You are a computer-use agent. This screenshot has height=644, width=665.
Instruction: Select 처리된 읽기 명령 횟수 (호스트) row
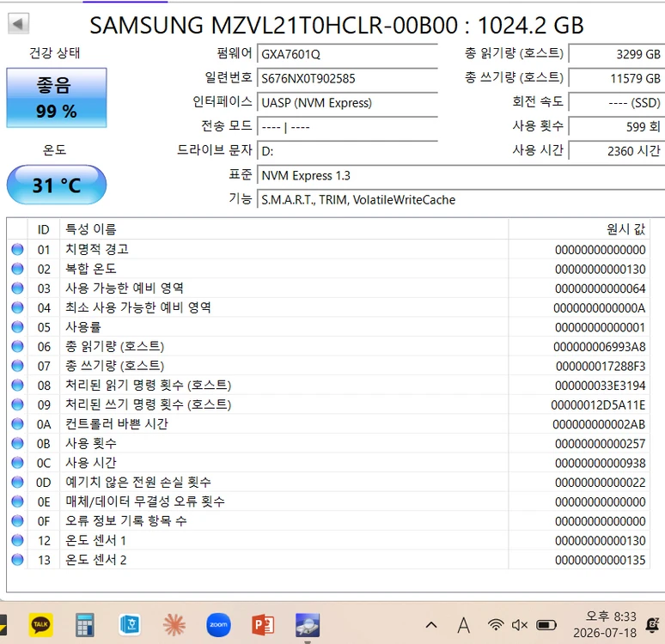coord(328,386)
